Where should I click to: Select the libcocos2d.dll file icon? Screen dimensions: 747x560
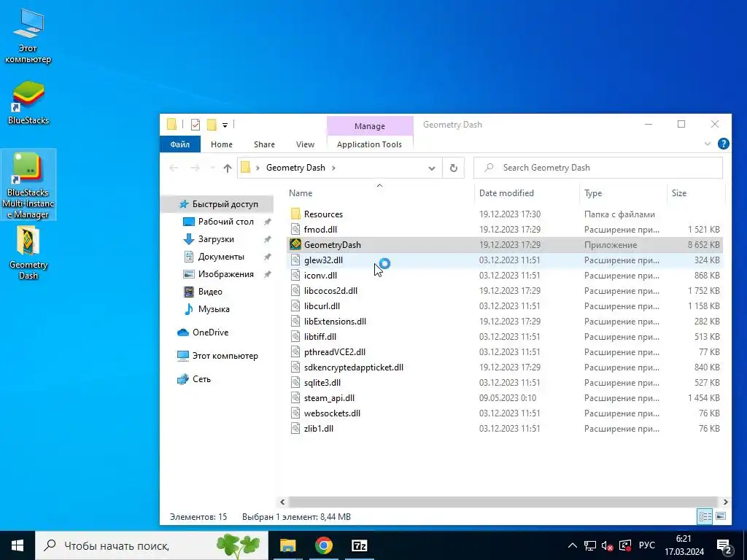(295, 290)
